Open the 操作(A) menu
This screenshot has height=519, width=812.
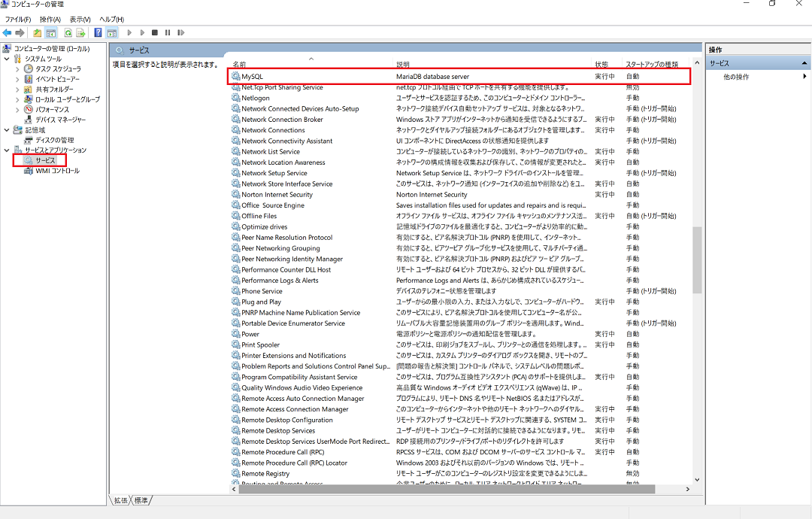(x=50, y=19)
